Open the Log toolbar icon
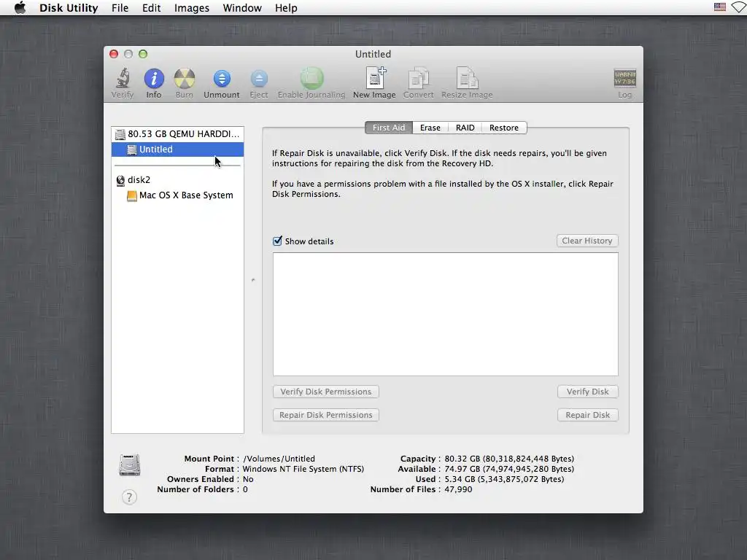Viewport: 747px width, 560px height. coord(624,79)
